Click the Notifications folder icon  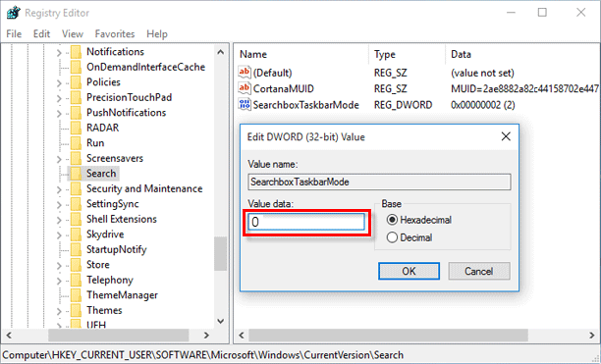click(76, 52)
